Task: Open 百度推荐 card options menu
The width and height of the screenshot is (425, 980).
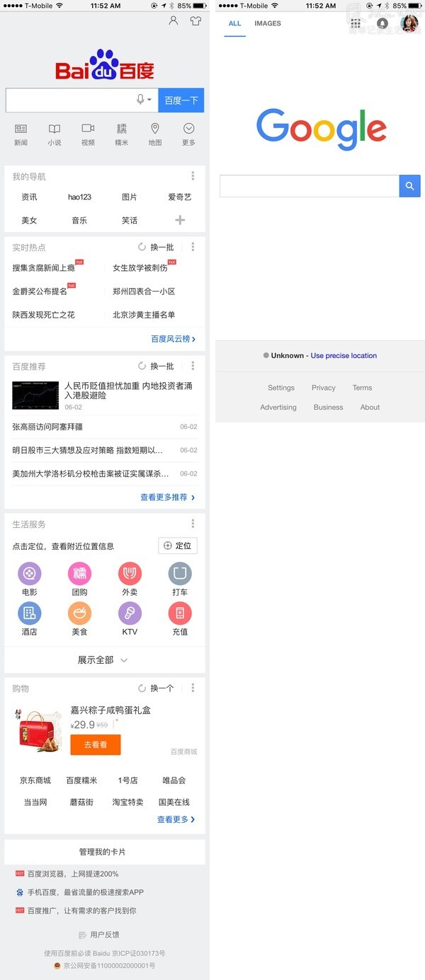Action: click(193, 366)
